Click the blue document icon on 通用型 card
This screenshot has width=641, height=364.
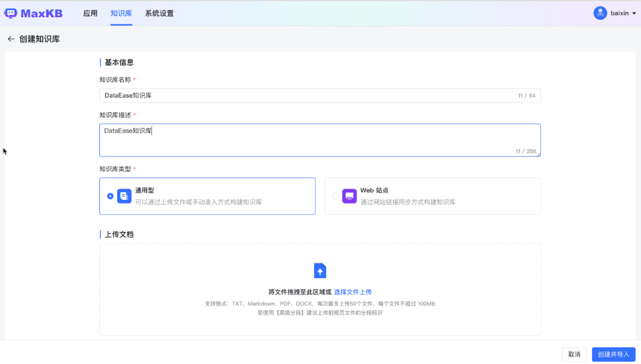point(123,196)
